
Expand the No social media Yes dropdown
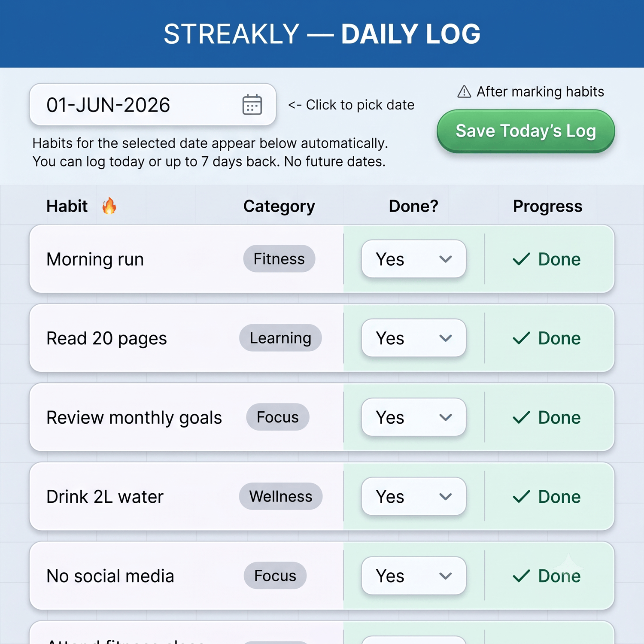(414, 576)
